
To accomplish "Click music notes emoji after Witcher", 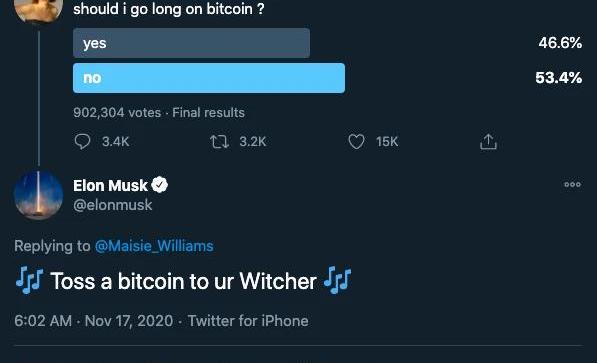I will [337, 280].
